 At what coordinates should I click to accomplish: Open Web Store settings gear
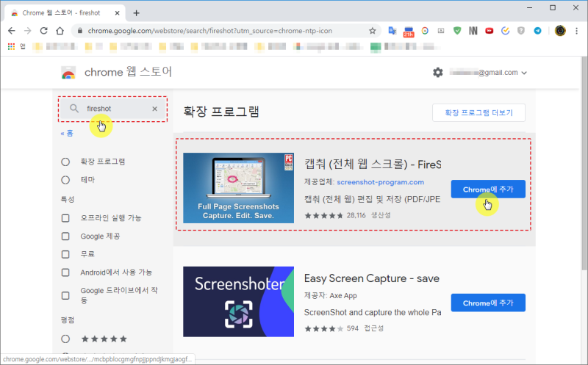(x=437, y=72)
